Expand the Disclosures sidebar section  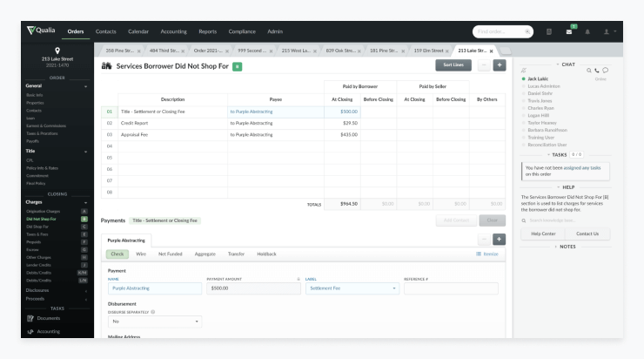[86, 291]
